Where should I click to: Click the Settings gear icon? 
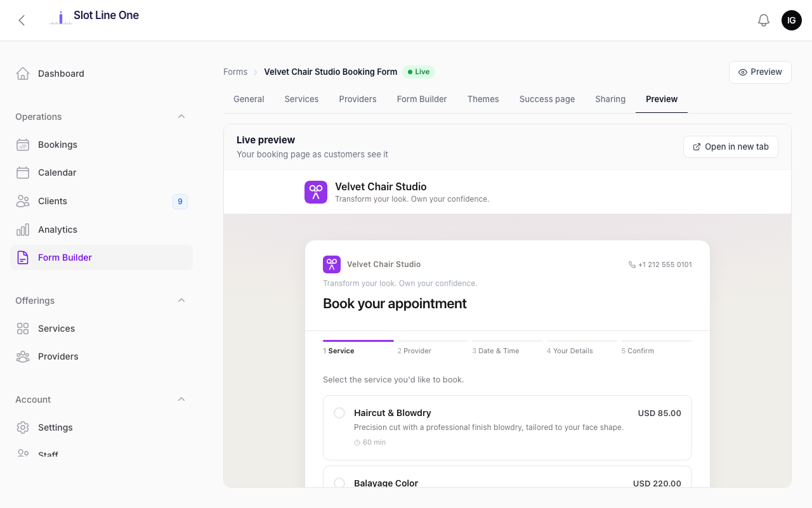point(23,427)
